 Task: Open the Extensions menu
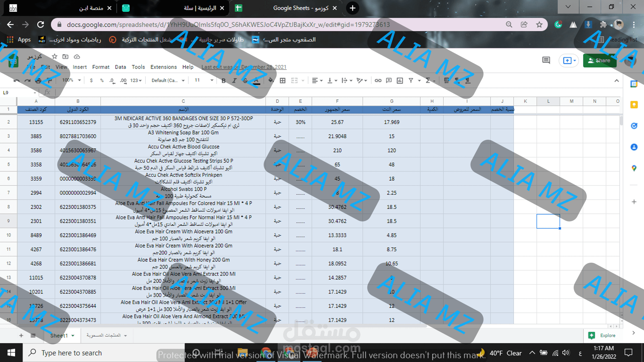pos(163,67)
